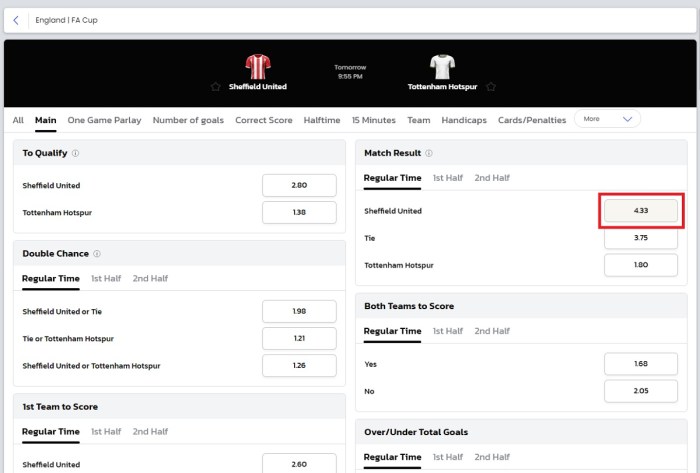Open the Number of goals tab

point(188,120)
